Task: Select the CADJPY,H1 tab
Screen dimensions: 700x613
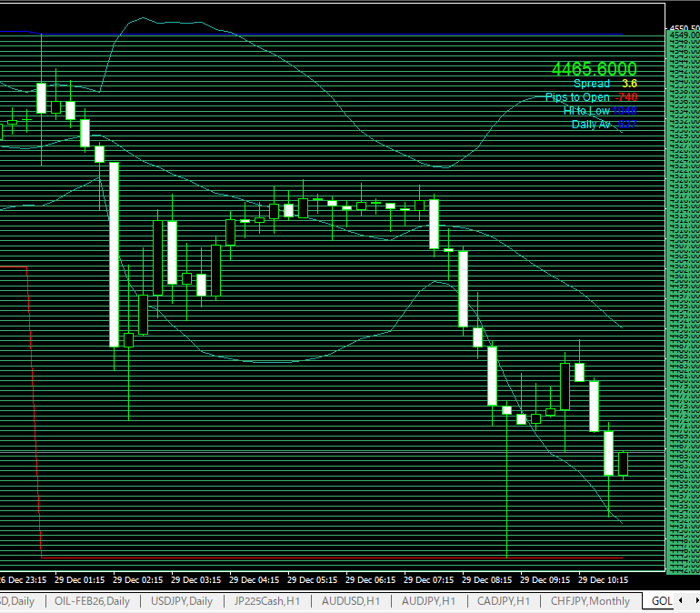Action: (504, 601)
